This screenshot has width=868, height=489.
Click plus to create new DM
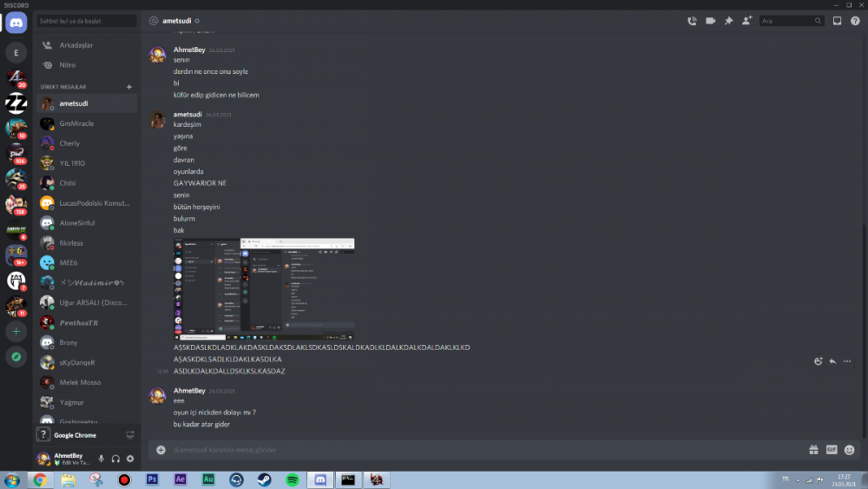click(x=129, y=87)
